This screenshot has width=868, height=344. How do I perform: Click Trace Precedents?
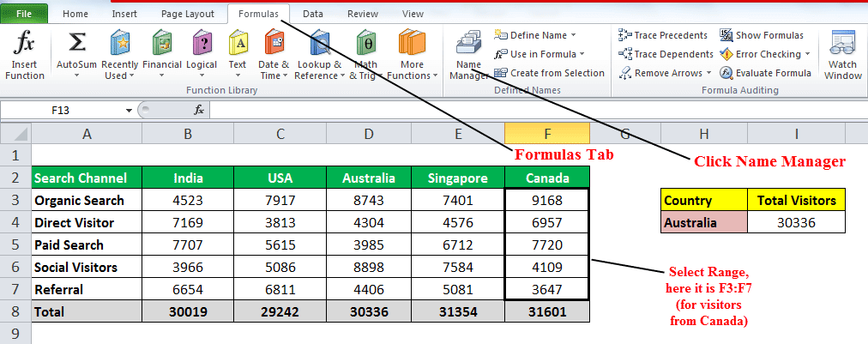click(x=663, y=35)
